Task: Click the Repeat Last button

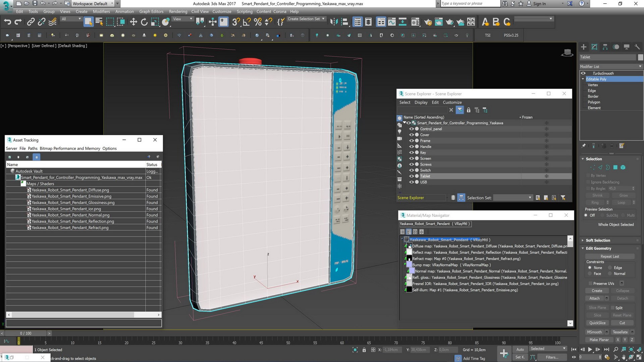Action: click(x=610, y=256)
